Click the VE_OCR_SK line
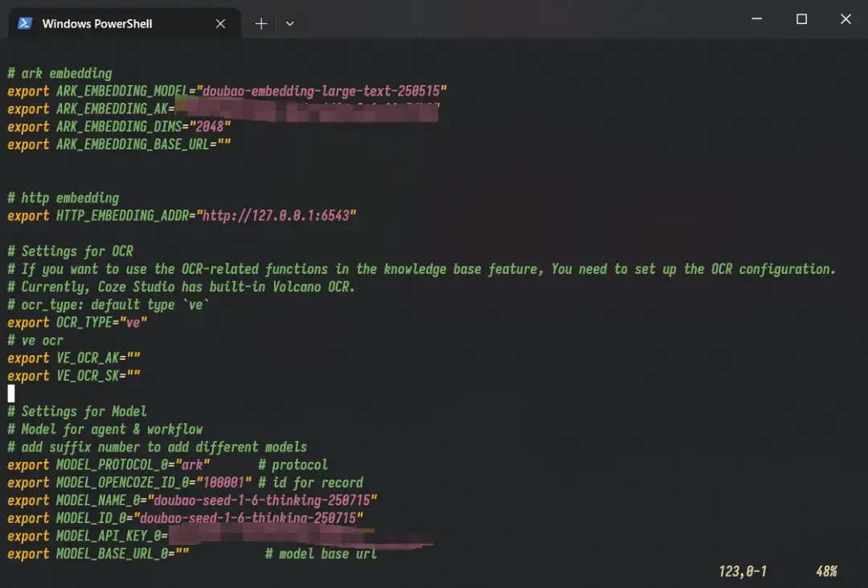 click(x=74, y=376)
